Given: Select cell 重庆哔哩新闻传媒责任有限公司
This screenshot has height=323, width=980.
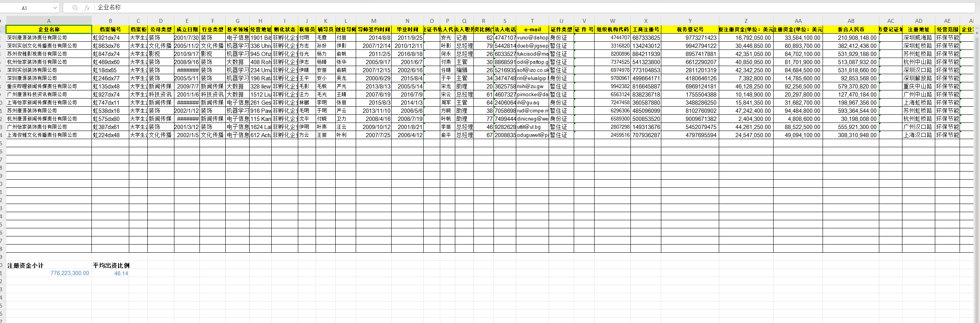Looking at the screenshot, I should point(49,87).
